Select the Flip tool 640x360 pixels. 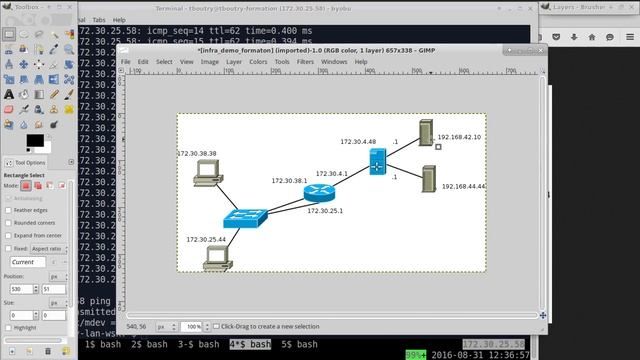click(x=54, y=80)
